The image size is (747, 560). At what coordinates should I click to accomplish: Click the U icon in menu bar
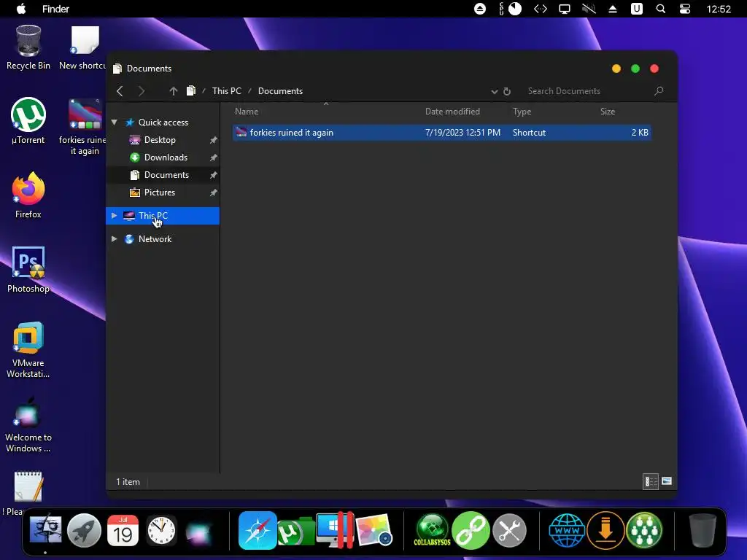636,9
